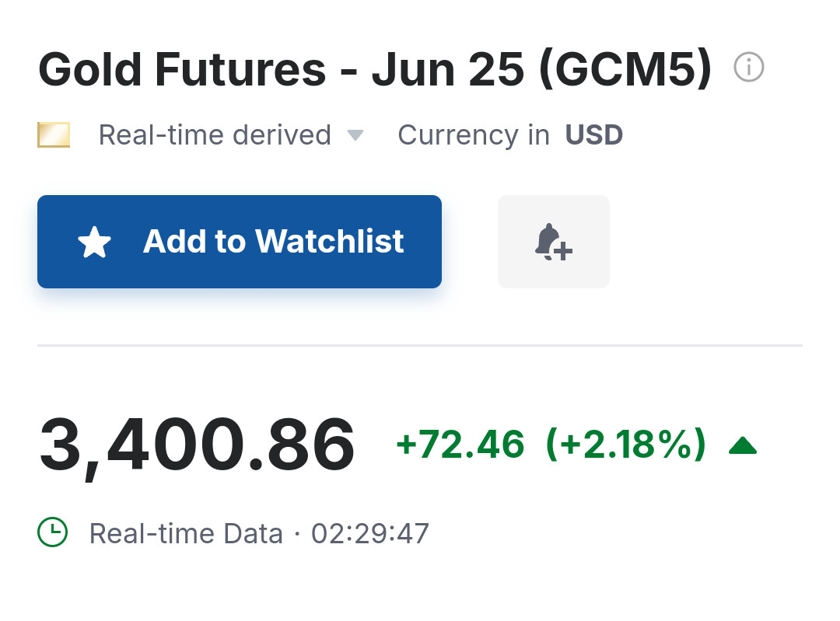Screen dimensions: 840x621
Task: Click the star icon on the watchlist button
Action: 95,242
